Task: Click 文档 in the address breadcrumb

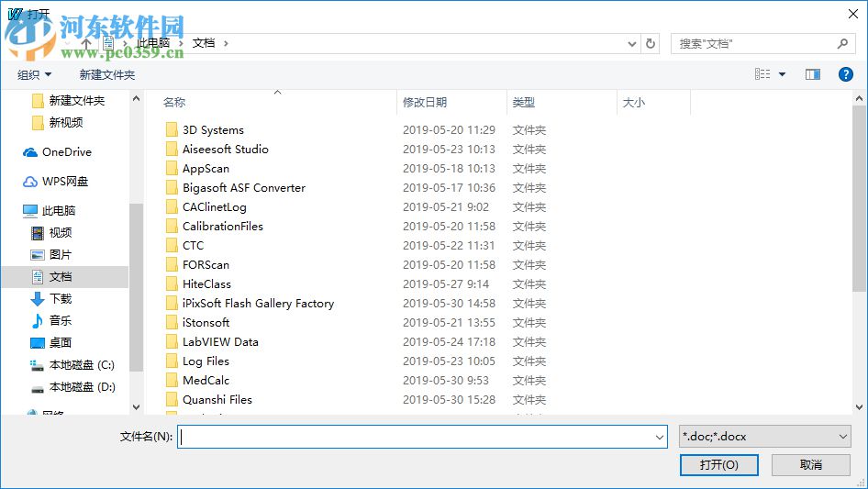Action: (204, 43)
